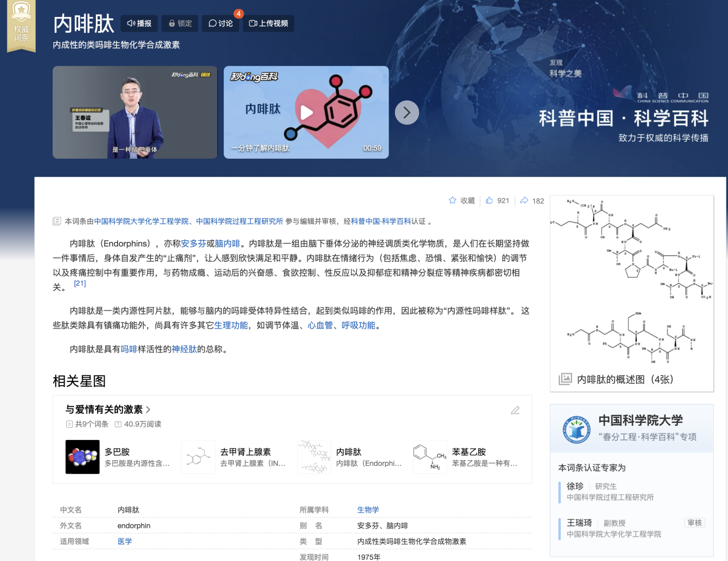This screenshot has width=728, height=561.
Task: Open the 中国科学院大学 heading
Action: click(x=640, y=421)
